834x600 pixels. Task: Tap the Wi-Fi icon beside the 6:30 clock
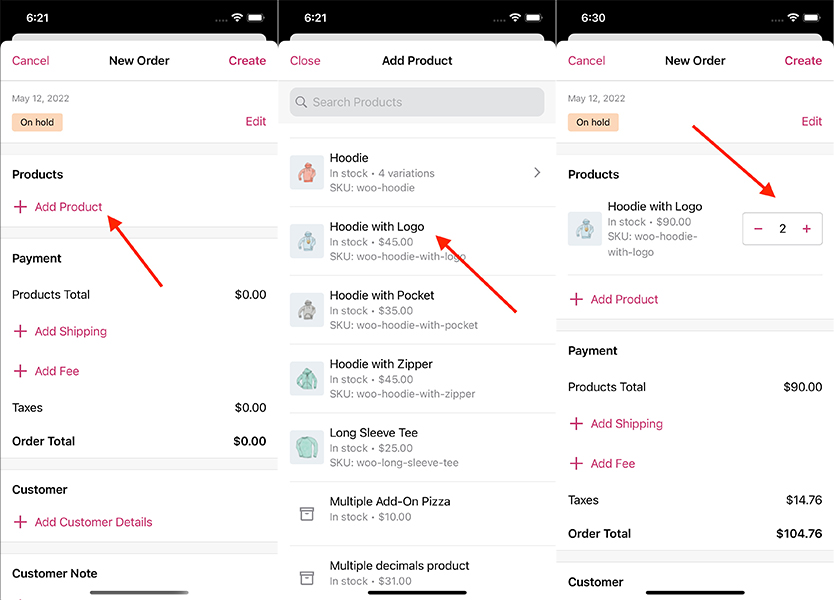[x=793, y=18]
